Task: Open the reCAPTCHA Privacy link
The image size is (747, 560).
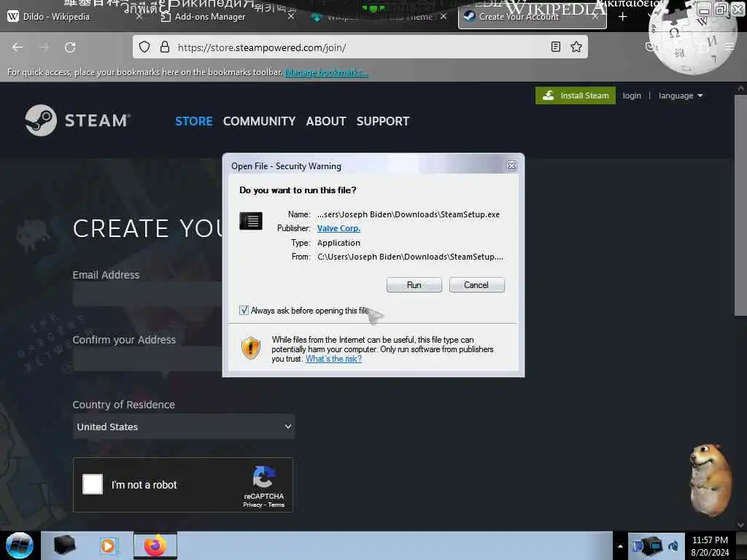Action: click(x=252, y=505)
